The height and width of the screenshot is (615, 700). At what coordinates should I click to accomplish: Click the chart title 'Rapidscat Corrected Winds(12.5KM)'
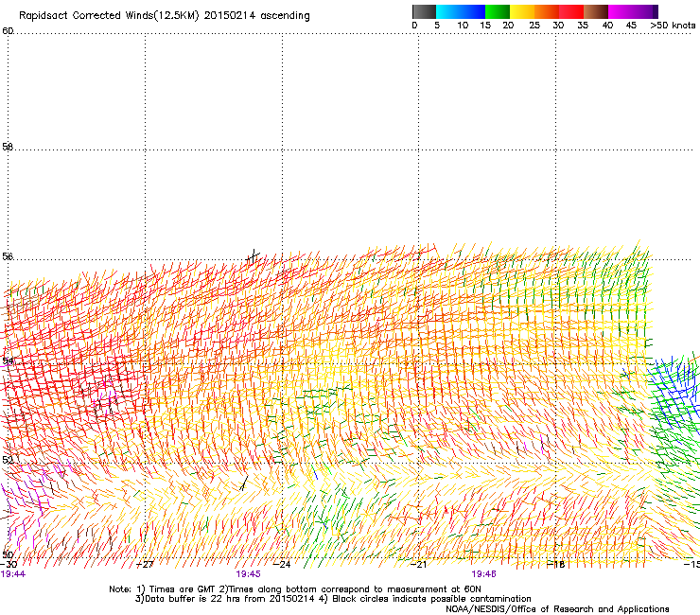click(109, 16)
